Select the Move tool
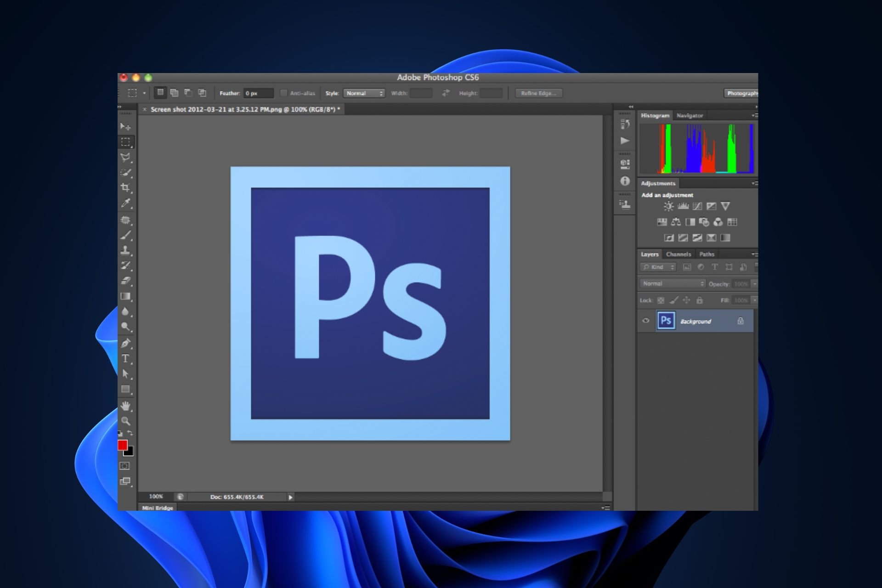The height and width of the screenshot is (588, 882). point(125,126)
